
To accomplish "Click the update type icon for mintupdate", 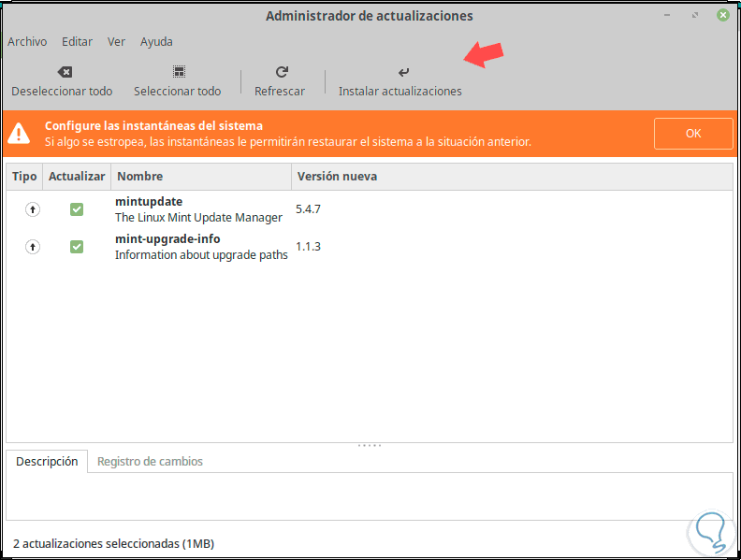I will tap(33, 209).
